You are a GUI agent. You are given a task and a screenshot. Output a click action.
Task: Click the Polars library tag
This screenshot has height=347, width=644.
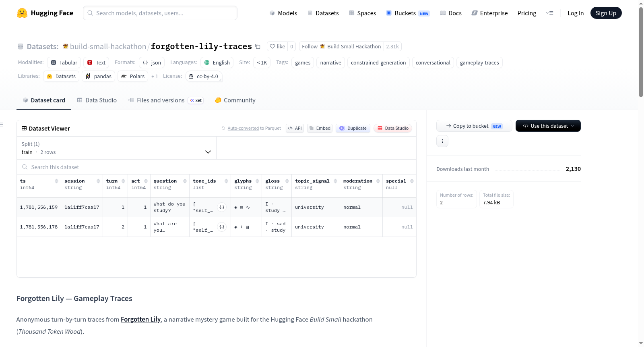[133, 76]
